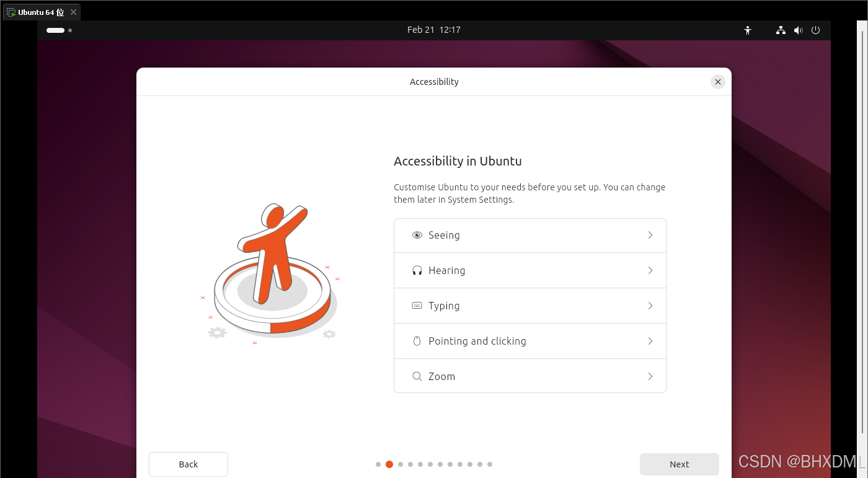
Task: Open the Pointing and clicking options
Action: (x=530, y=341)
